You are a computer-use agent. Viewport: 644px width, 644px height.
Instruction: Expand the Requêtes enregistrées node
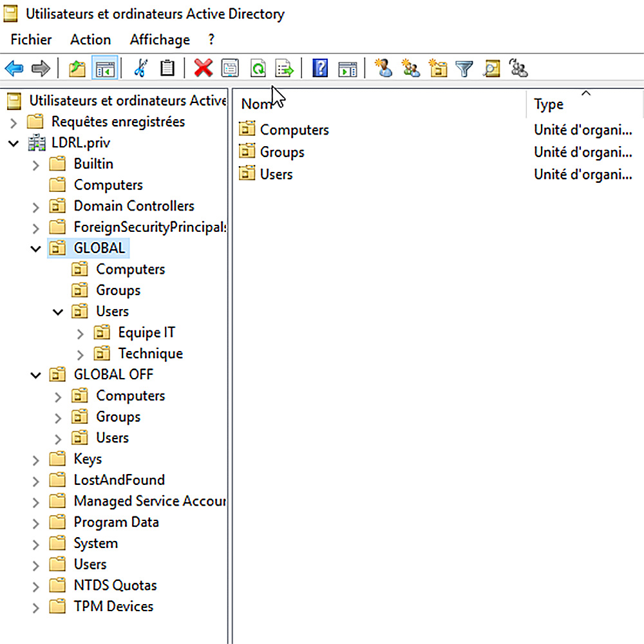[13, 123]
